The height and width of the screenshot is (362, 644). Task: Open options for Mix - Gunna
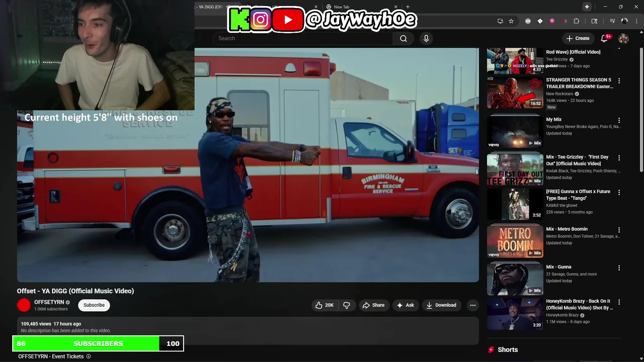(x=619, y=268)
